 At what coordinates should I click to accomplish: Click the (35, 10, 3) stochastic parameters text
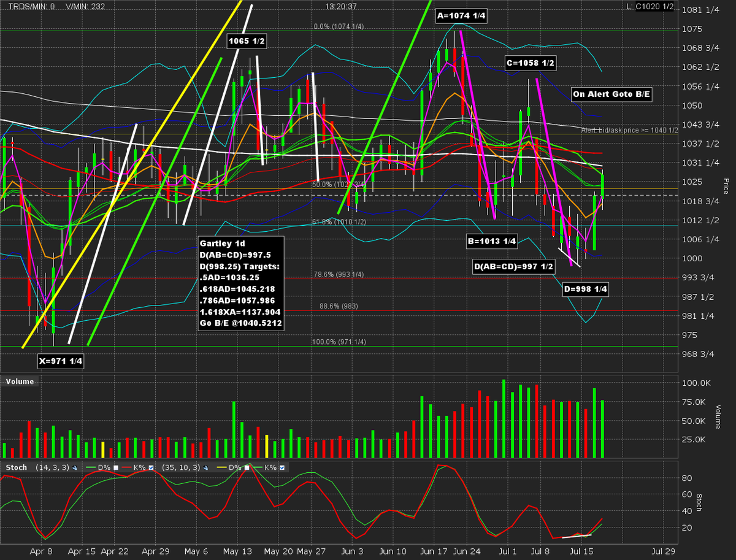tap(181, 467)
